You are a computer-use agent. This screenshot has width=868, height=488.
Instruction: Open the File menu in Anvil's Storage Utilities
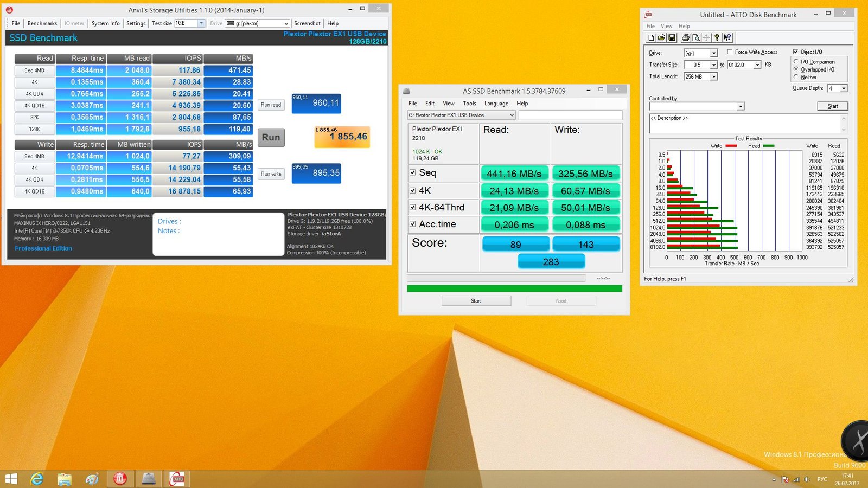point(16,23)
